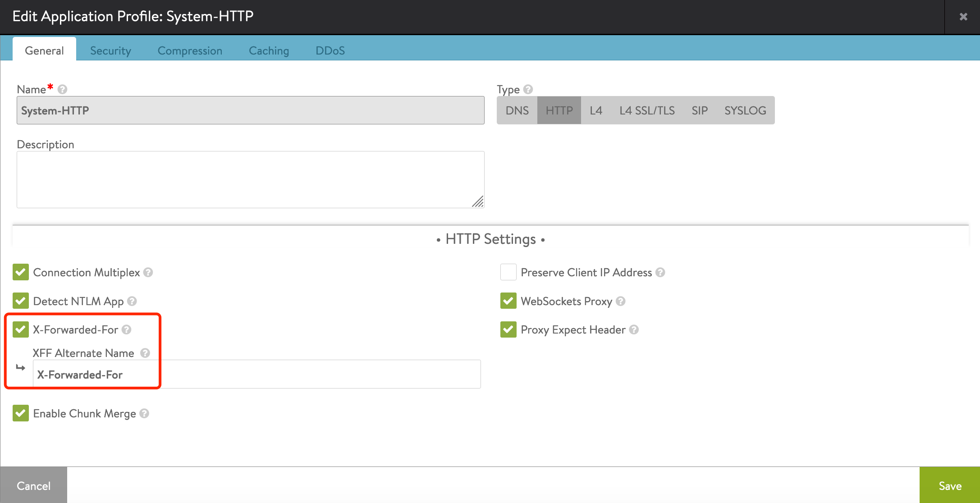The height and width of the screenshot is (503, 980).
Task: Click the XFF Alternate Name input field
Action: (256, 375)
